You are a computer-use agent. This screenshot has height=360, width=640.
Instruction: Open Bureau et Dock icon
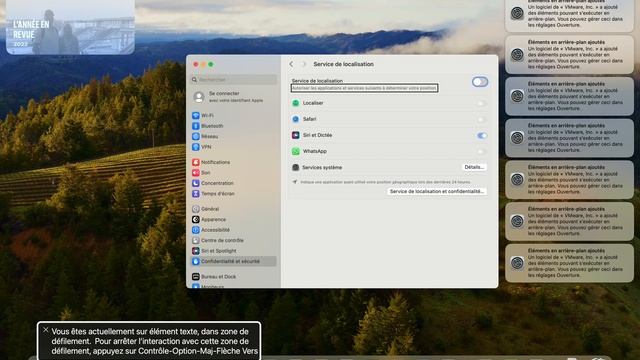tap(196, 277)
